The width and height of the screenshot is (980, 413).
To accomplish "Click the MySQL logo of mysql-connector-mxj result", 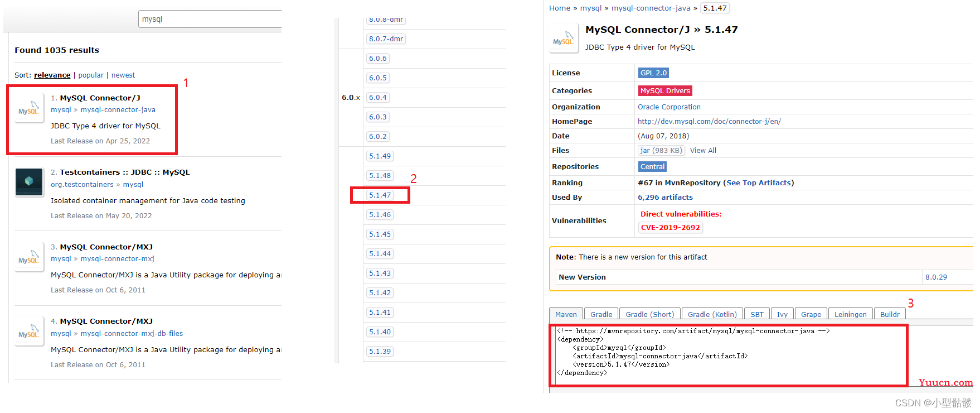I will [x=29, y=257].
